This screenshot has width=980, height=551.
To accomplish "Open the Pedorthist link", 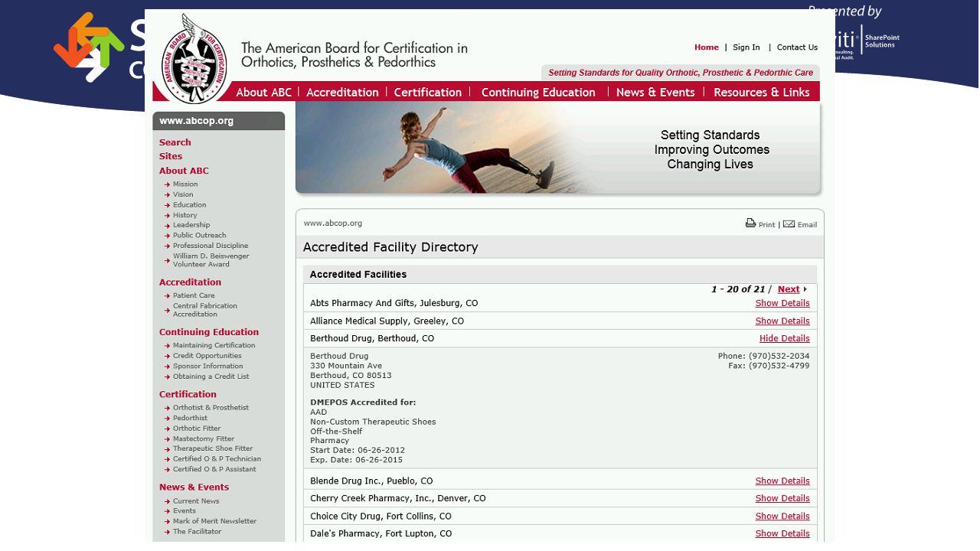I will pos(190,418).
